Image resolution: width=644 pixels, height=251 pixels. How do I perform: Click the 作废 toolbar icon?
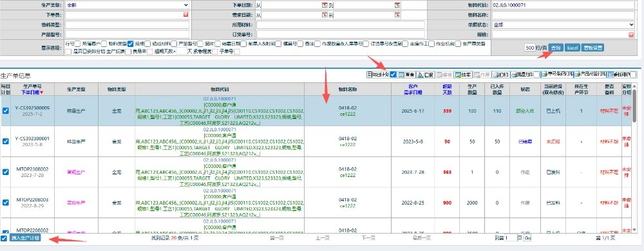477,75
